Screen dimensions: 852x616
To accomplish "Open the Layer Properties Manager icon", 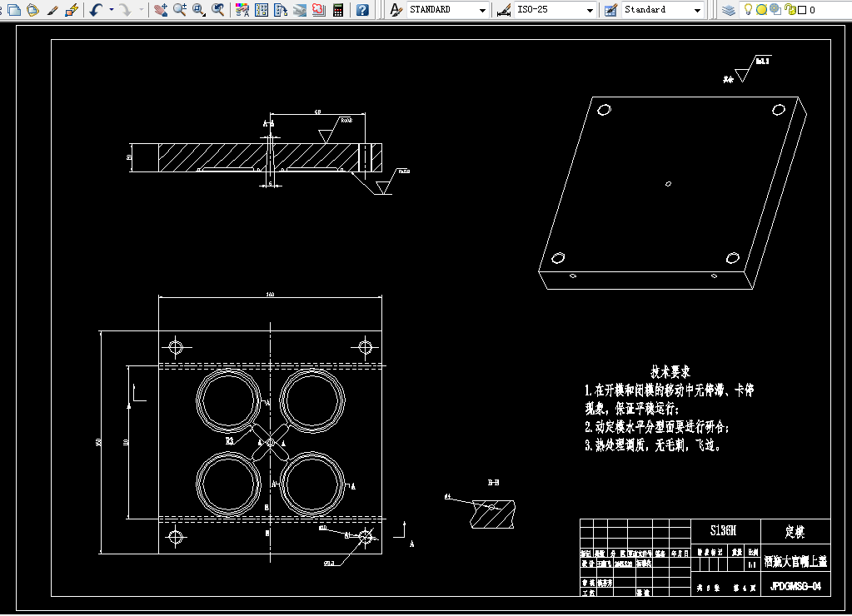I will [729, 10].
